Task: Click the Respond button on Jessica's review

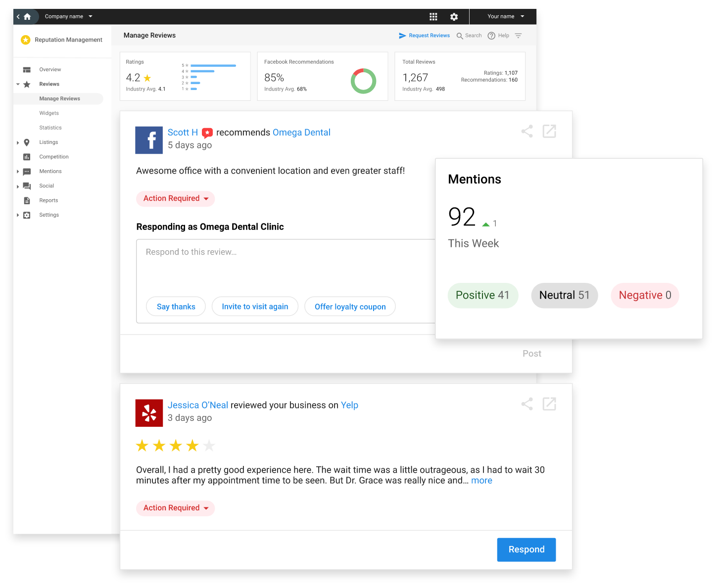Action: [x=526, y=549]
